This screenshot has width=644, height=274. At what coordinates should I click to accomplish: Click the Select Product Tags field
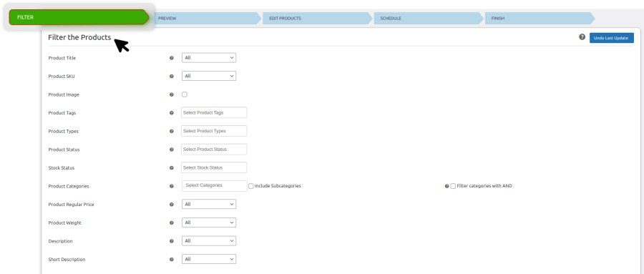click(x=214, y=112)
